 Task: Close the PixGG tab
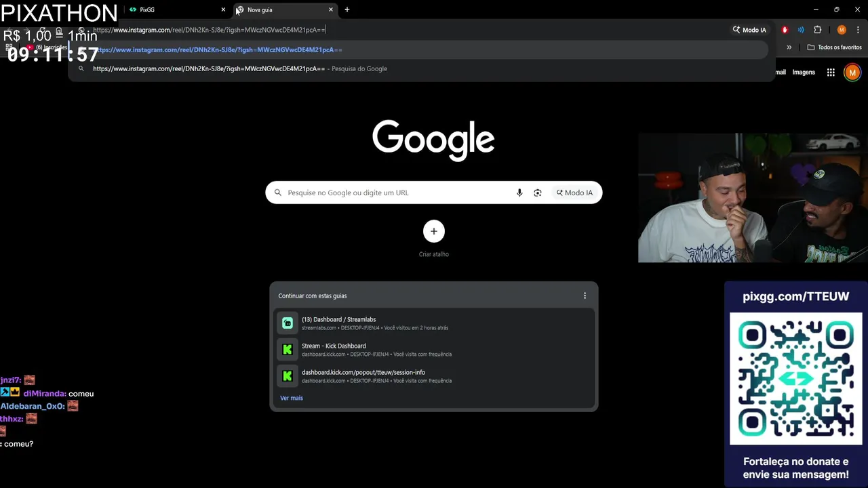pos(223,9)
